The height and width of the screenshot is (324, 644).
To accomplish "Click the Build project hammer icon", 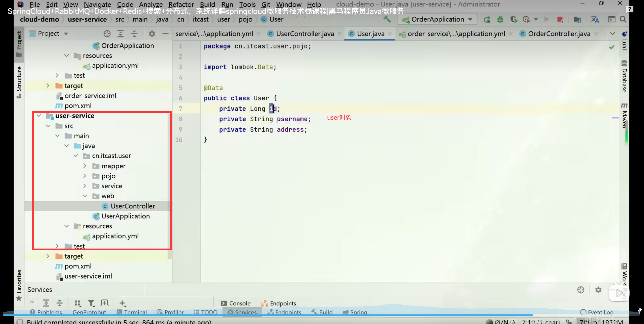I will pyautogui.click(x=387, y=19).
